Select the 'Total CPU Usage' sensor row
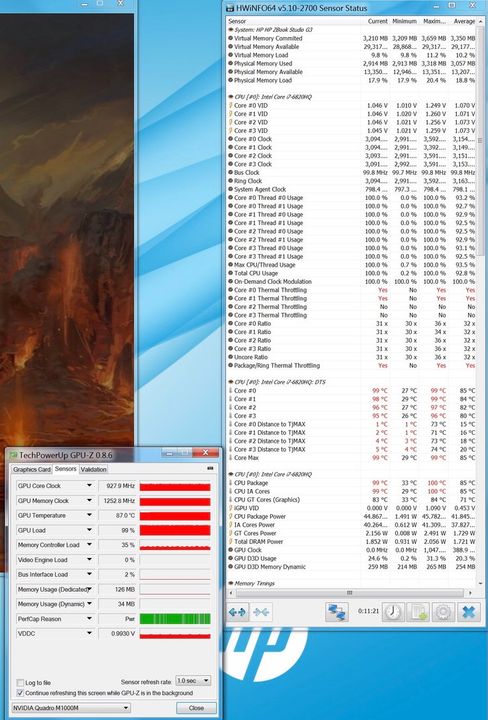The height and width of the screenshot is (720, 488). click(352, 273)
